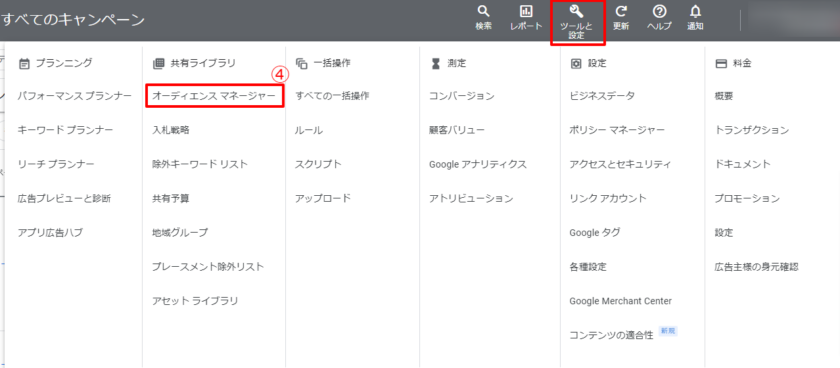The width and height of the screenshot is (840, 368).
Task: Click the 更新 refresh icon
Action: coord(621,12)
